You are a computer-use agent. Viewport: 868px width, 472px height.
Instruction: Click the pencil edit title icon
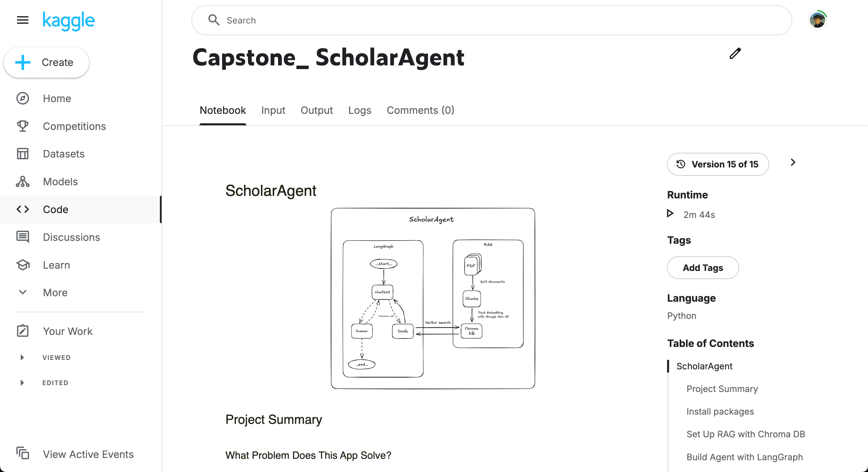tap(735, 54)
